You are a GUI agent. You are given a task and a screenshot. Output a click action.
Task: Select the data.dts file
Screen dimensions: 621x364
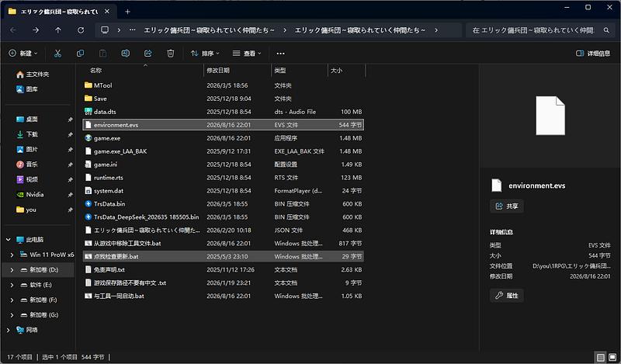pyautogui.click(x=224, y=112)
